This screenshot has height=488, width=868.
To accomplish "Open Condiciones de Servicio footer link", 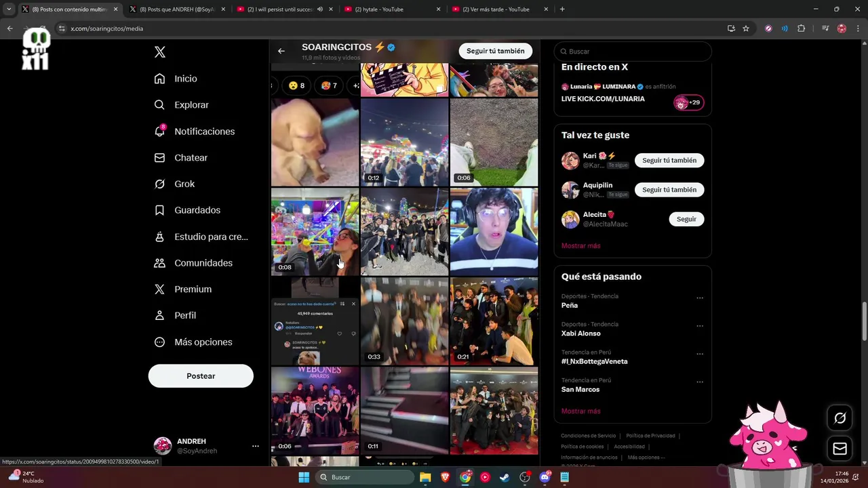I will pos(588,436).
